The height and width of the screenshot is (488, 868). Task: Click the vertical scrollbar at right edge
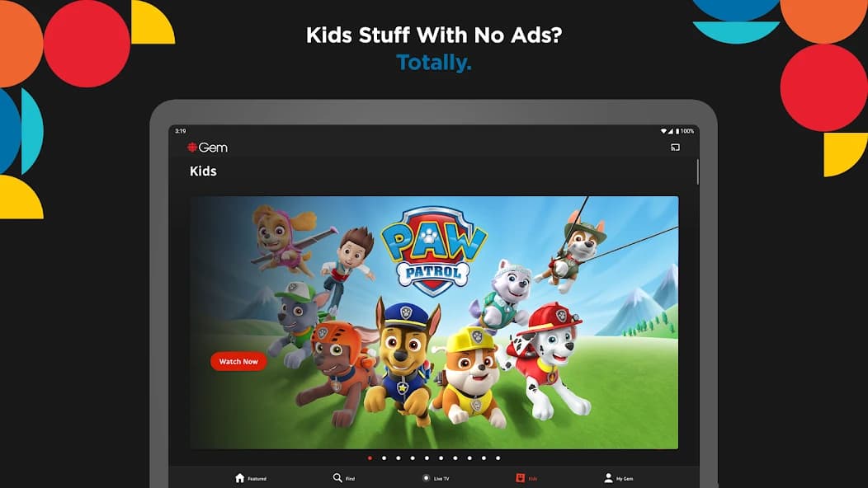[697, 172]
